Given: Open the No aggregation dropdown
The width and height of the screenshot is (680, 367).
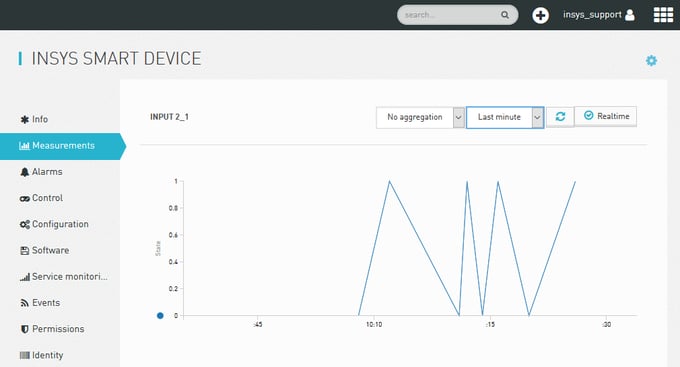Looking at the screenshot, I should (420, 117).
